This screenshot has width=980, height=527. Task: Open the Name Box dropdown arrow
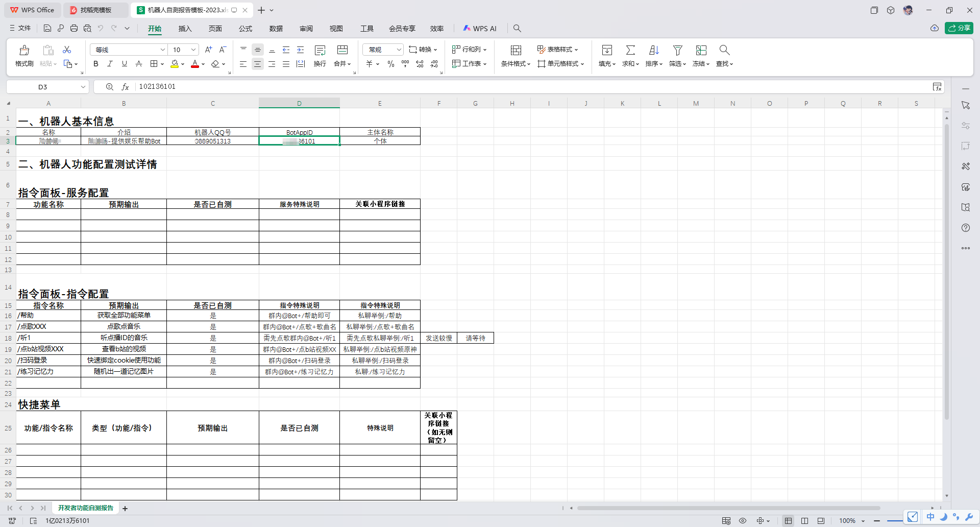click(83, 87)
